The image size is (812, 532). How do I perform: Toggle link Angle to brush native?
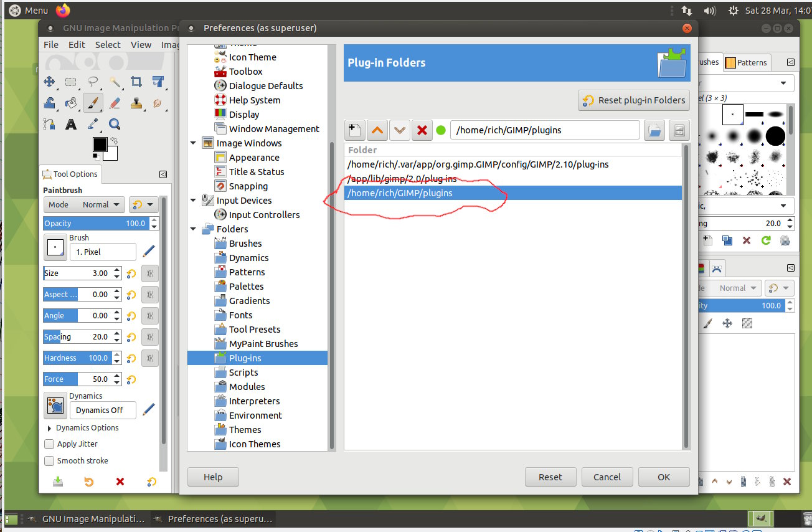[149, 316]
